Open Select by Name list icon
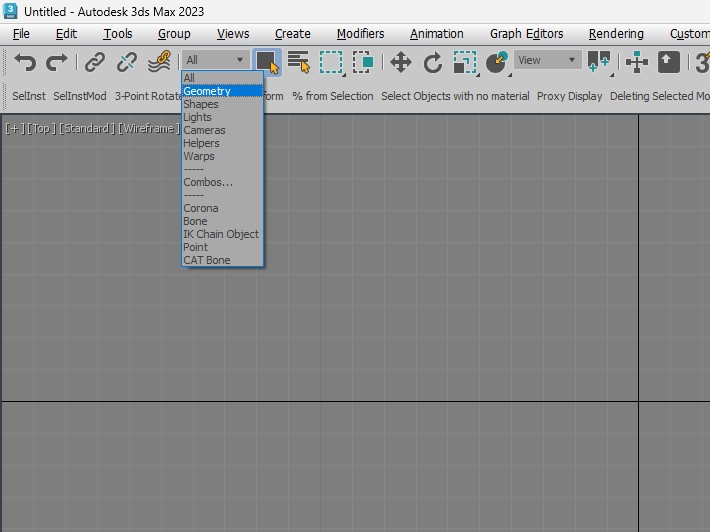The image size is (710, 532). point(299,62)
